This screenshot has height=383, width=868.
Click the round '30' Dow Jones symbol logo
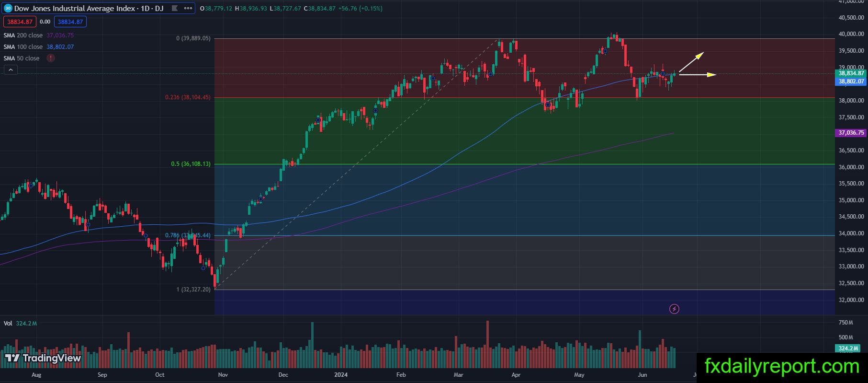click(x=8, y=8)
